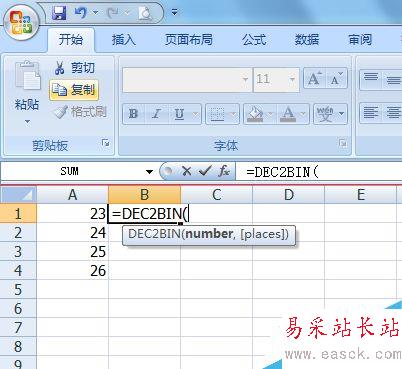
Task: Open Insert Function with the fx icon
Action: [224, 171]
